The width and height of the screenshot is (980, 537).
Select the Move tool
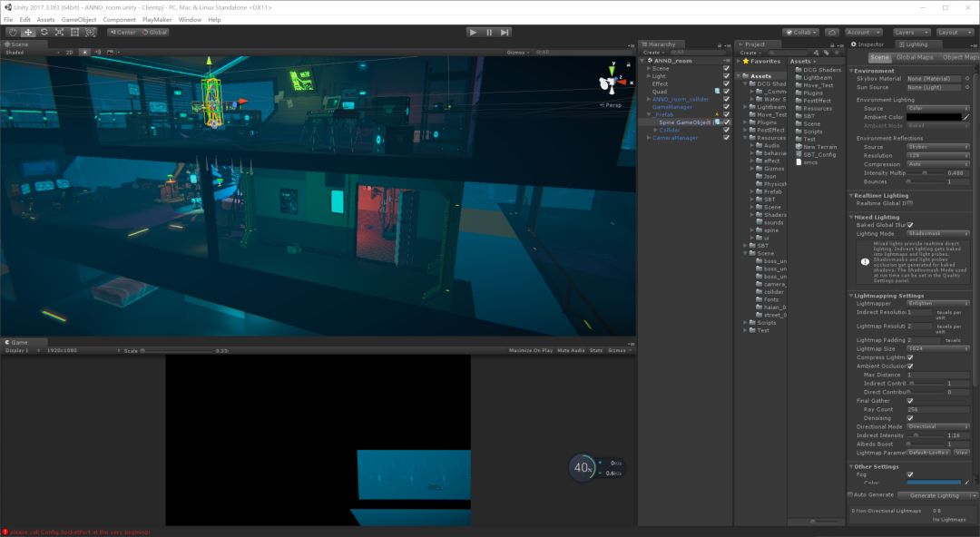pos(28,32)
